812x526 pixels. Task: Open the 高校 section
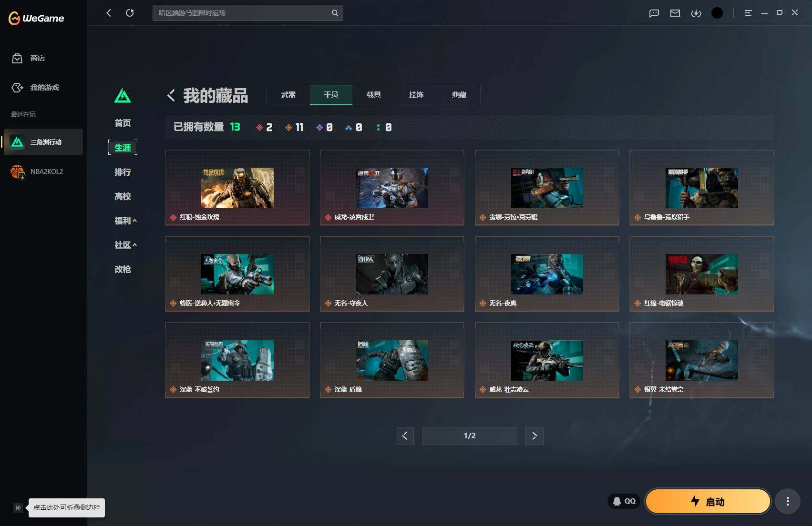123,196
